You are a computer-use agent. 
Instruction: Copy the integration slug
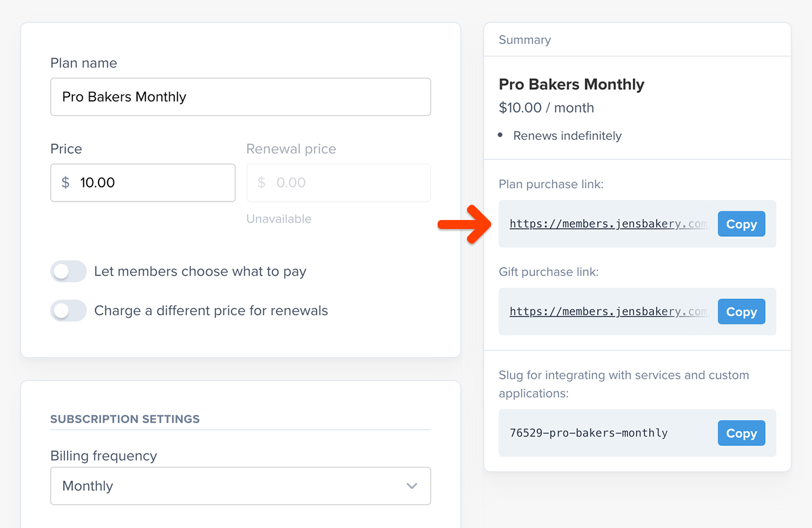pos(741,433)
